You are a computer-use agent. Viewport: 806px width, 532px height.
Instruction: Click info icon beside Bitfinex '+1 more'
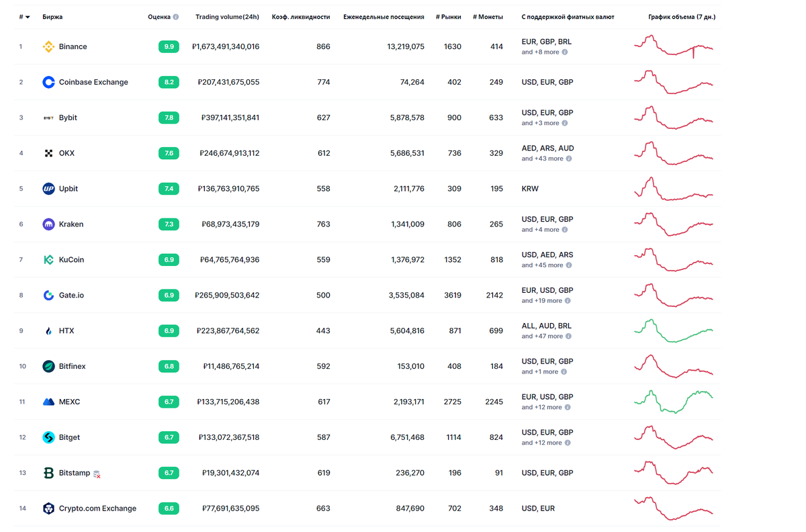pyautogui.click(x=564, y=371)
